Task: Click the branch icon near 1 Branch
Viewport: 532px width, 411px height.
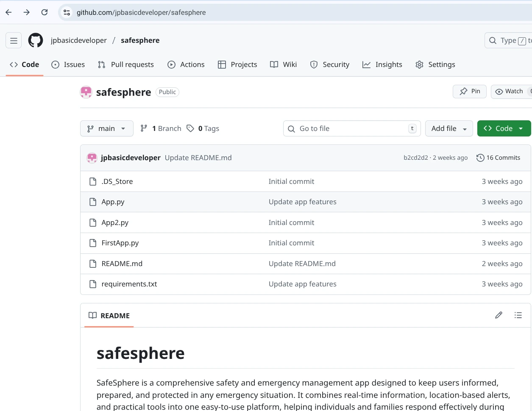Action: tap(144, 128)
